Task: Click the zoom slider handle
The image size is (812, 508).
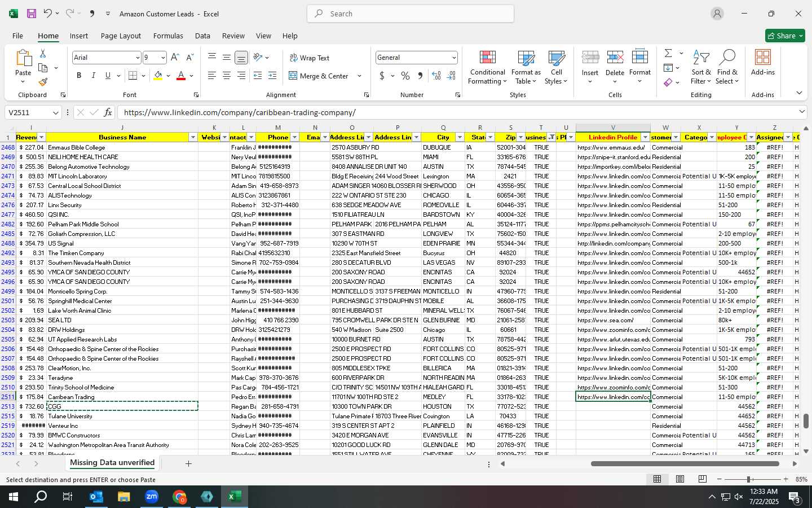Action: pyautogui.click(x=749, y=479)
